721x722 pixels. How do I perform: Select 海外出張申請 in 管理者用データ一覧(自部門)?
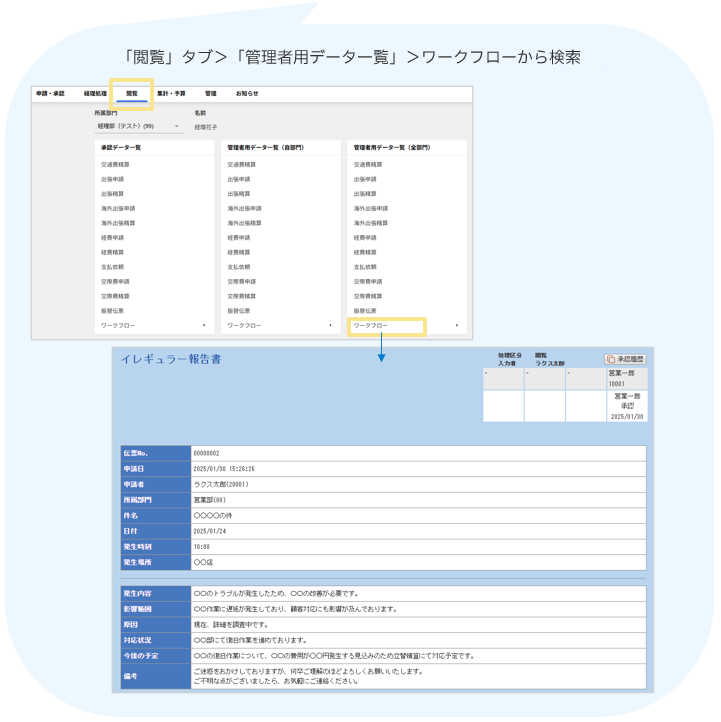point(244,208)
